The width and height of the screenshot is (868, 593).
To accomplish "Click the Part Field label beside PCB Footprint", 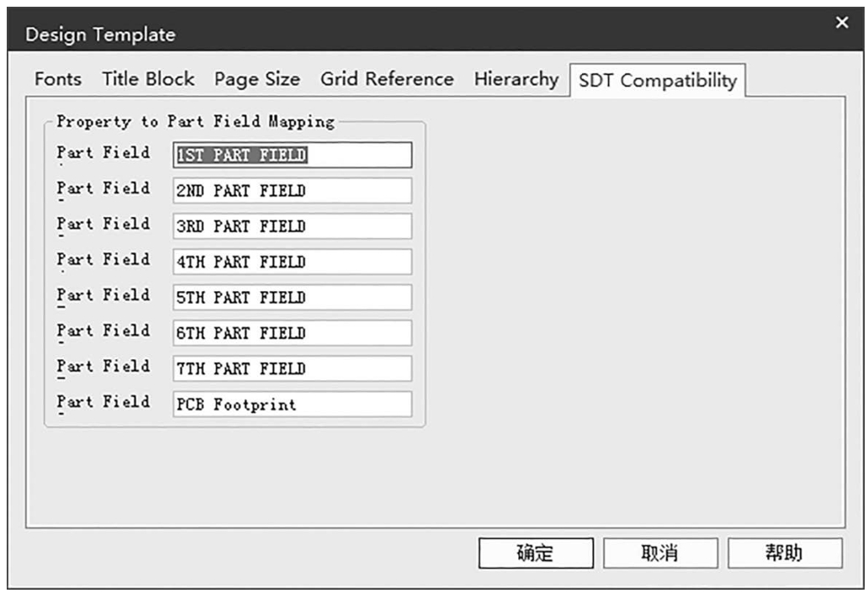I will tap(103, 402).
